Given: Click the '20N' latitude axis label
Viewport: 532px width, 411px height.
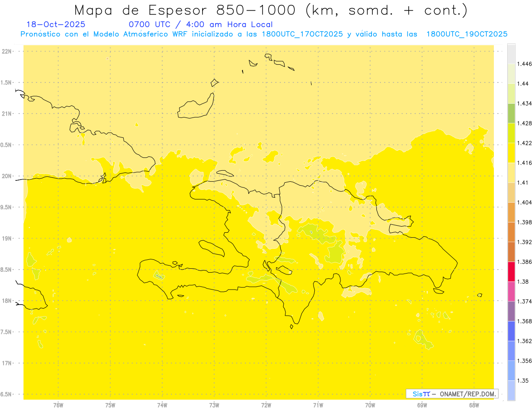Looking at the screenshot, I should pyautogui.click(x=7, y=176).
